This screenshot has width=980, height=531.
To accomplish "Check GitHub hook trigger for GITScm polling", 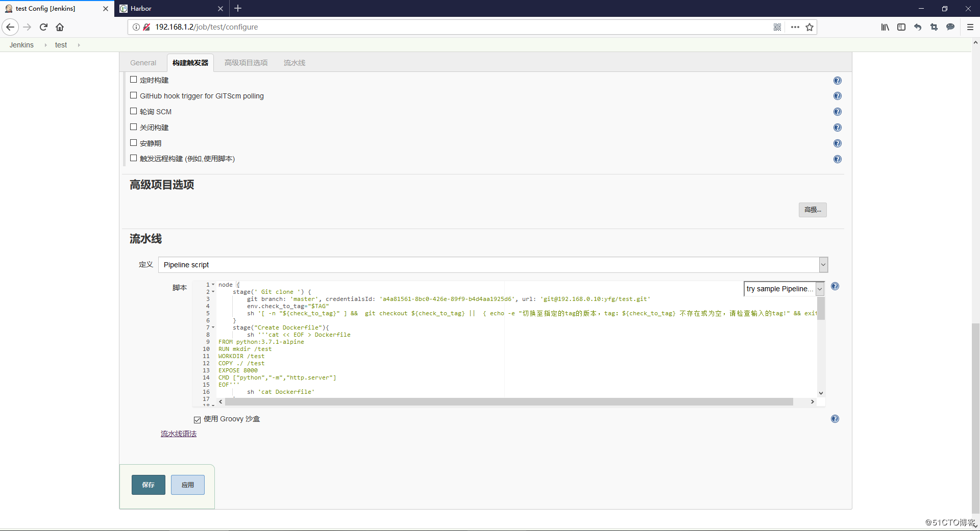I will (134, 95).
